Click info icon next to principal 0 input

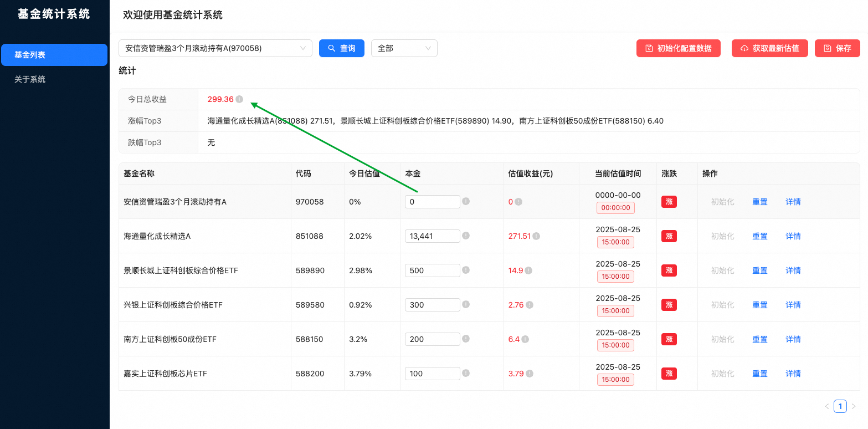[x=466, y=201]
